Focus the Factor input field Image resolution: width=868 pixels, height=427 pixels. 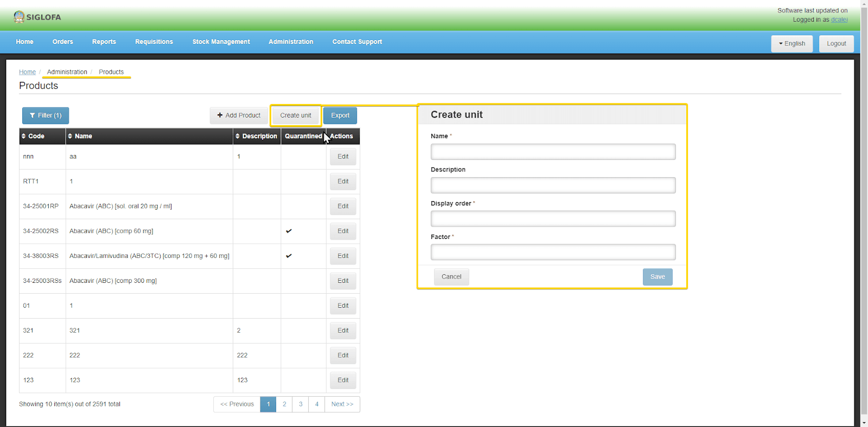(553, 252)
